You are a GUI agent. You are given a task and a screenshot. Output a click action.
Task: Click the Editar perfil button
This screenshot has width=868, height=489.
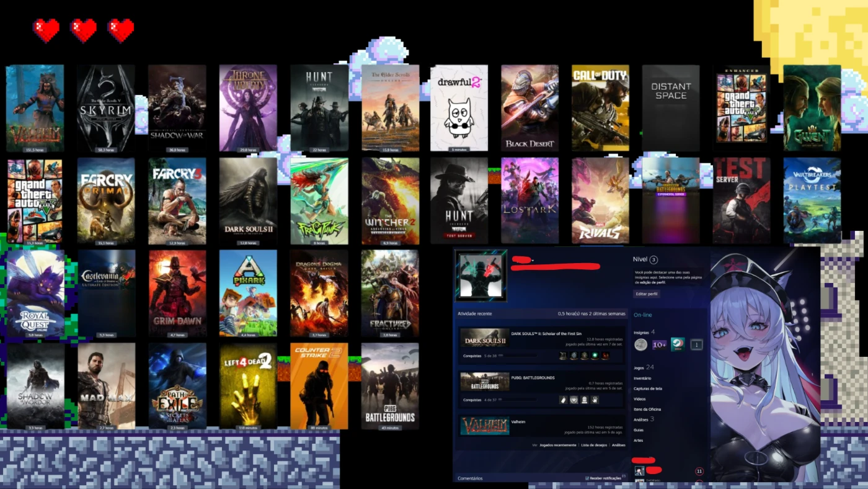click(647, 294)
